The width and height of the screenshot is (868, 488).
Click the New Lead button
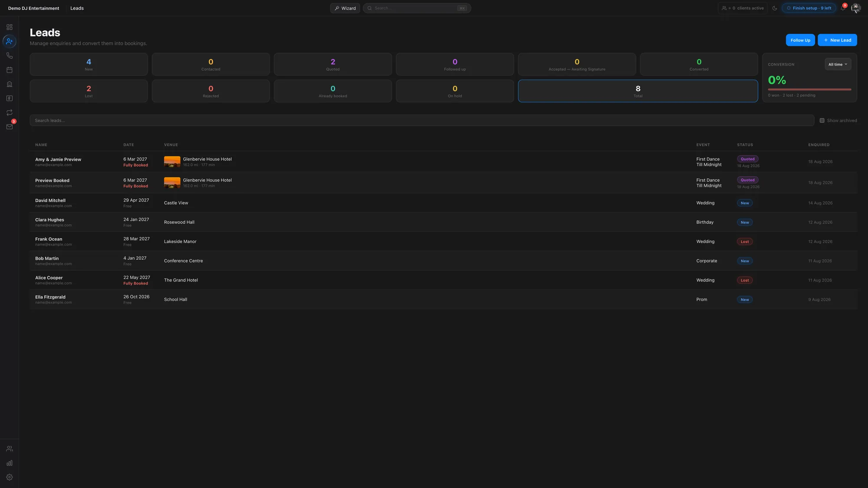coord(837,40)
